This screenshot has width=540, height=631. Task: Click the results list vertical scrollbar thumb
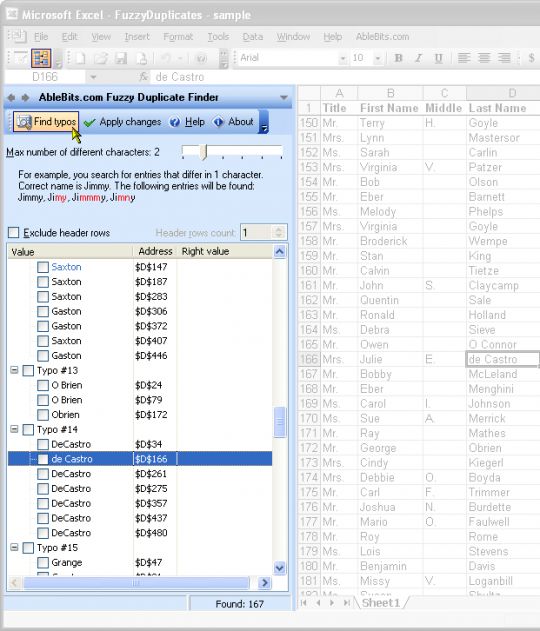280,422
